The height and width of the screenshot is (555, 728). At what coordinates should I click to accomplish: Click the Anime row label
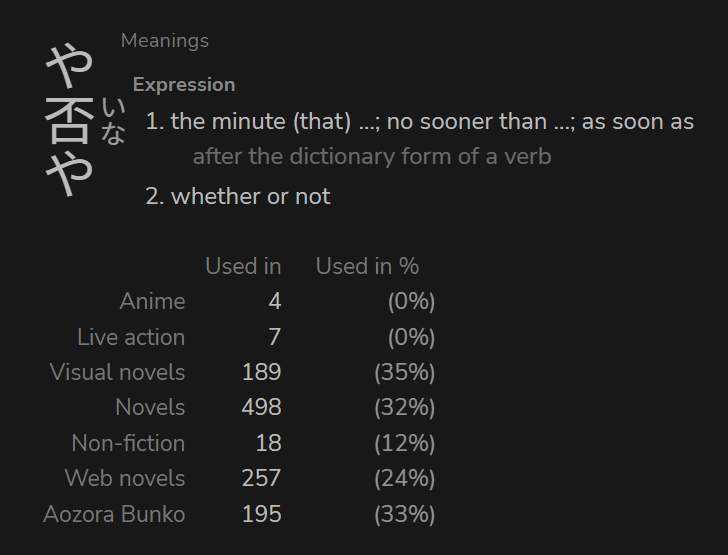(153, 301)
